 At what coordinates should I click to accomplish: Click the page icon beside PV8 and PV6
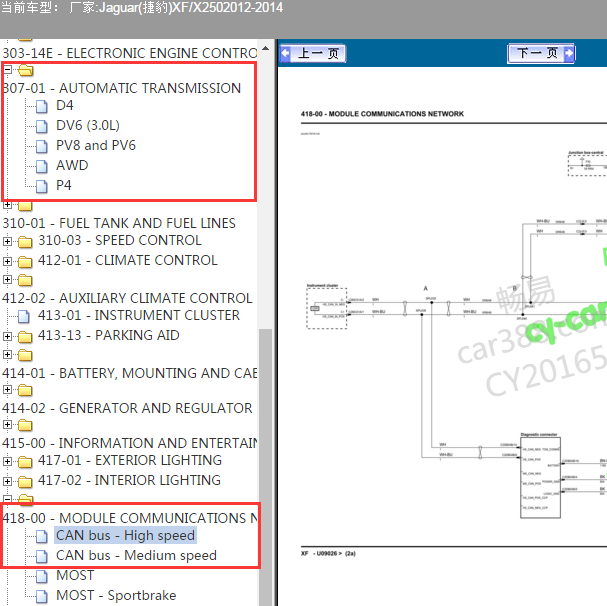pyautogui.click(x=41, y=146)
